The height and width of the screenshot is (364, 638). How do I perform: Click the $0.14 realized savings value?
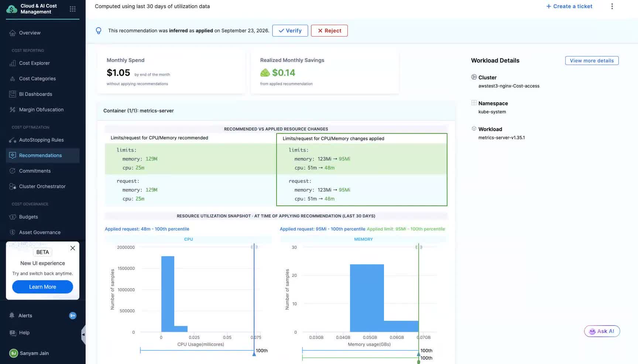(284, 73)
